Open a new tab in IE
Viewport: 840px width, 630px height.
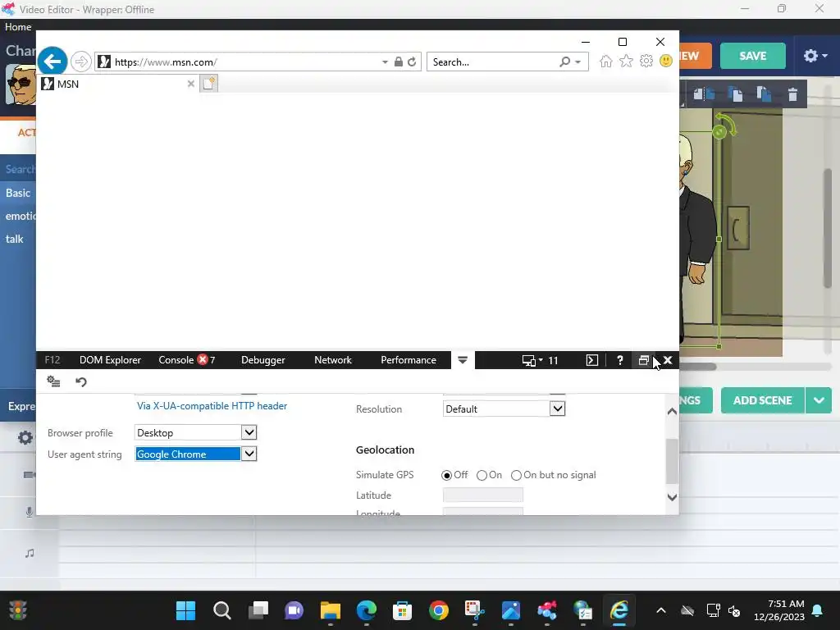tap(209, 84)
